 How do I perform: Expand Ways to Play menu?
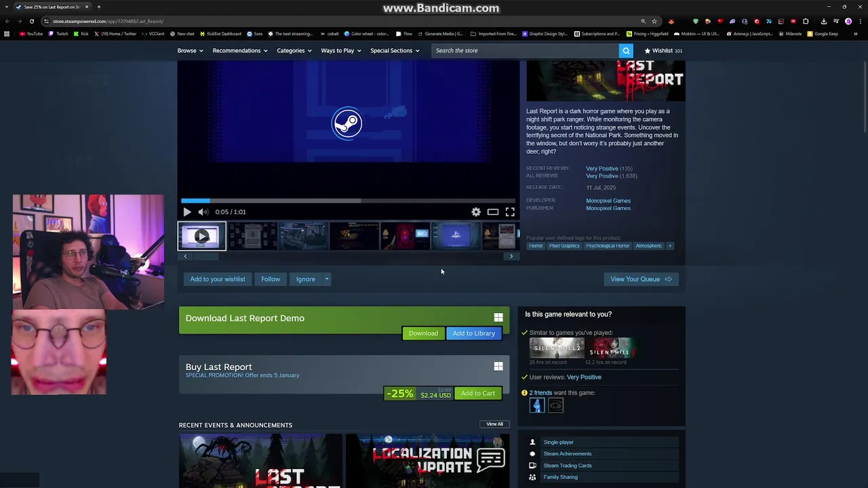tap(341, 51)
